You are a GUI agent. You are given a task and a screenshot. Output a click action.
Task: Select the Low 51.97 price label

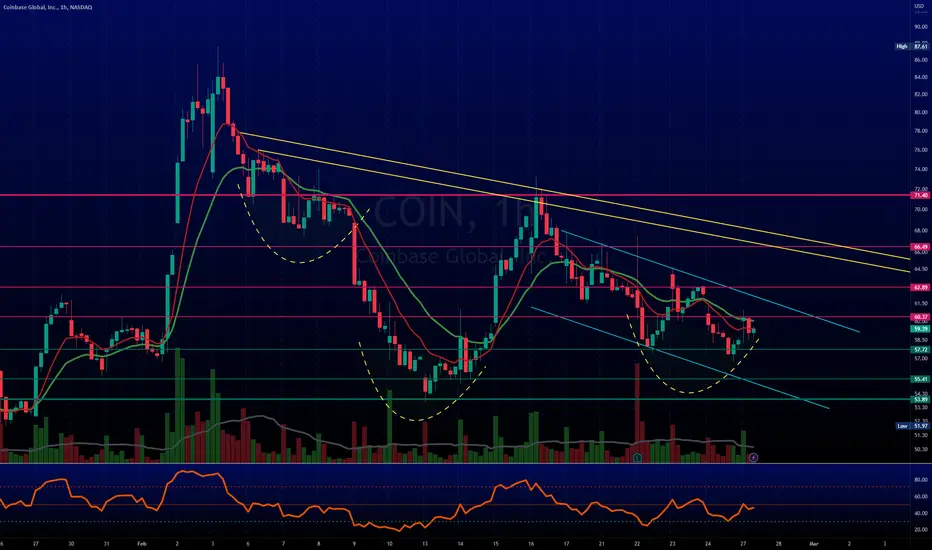[912, 426]
